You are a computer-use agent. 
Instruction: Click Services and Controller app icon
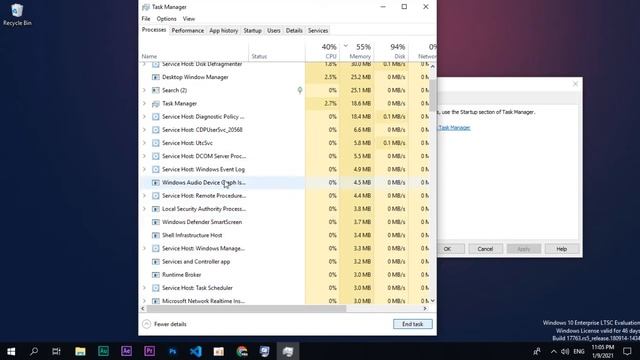click(156, 262)
